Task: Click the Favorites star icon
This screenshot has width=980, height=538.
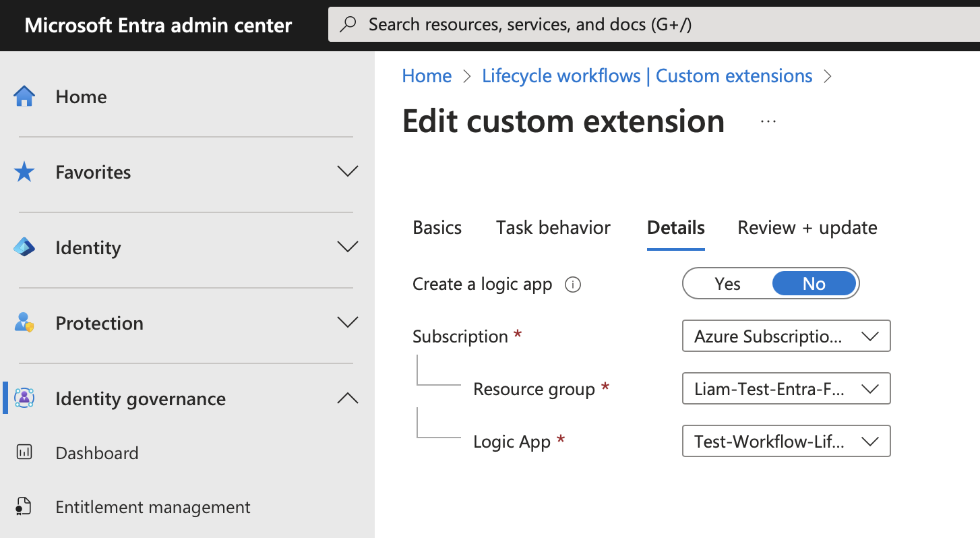Action: [24, 172]
